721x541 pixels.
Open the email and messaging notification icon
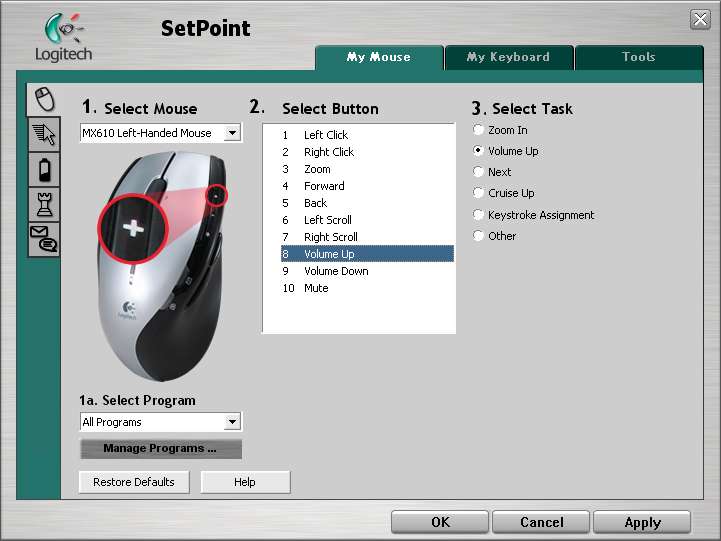click(x=45, y=239)
